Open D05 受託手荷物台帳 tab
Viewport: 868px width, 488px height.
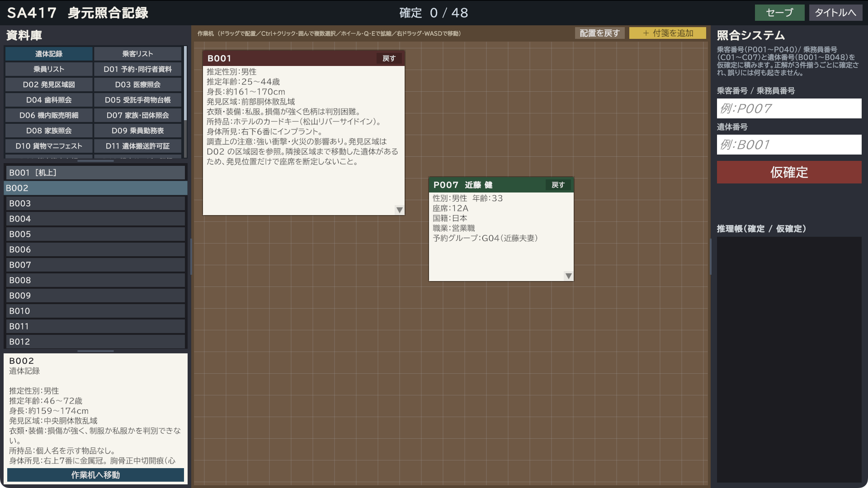tap(137, 100)
